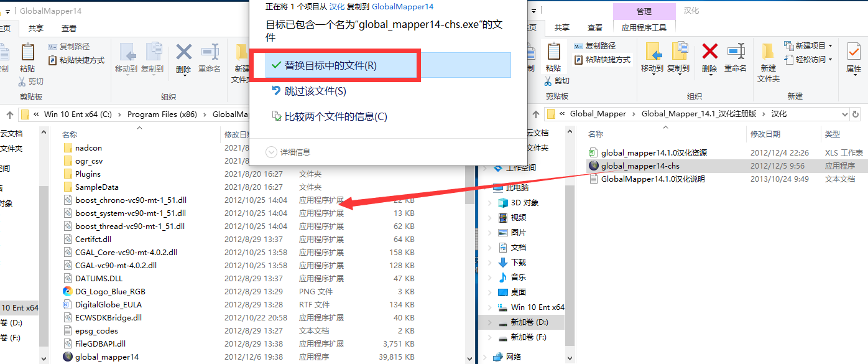Screen dimensions: 868x364
Task: Click the up arrow in the left window address bar
Action: pos(10,114)
